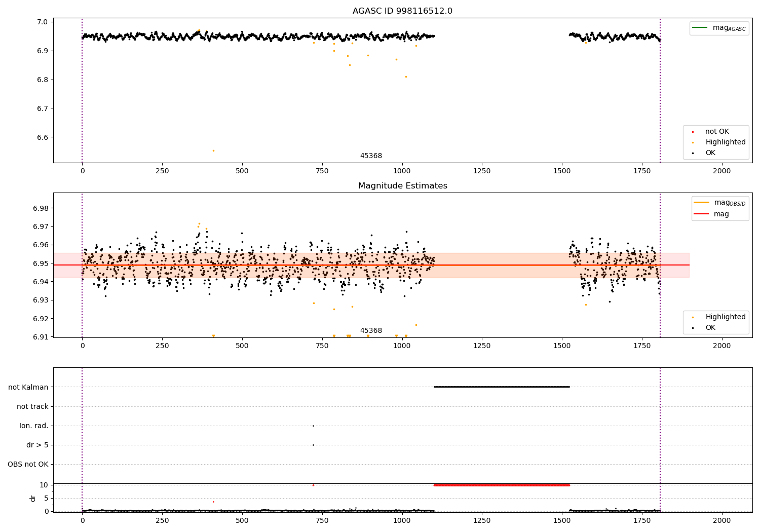Viewport: 760px width, 532px height.
Task: Click the single data point on 'dr > 5' row
Action: tap(313, 445)
